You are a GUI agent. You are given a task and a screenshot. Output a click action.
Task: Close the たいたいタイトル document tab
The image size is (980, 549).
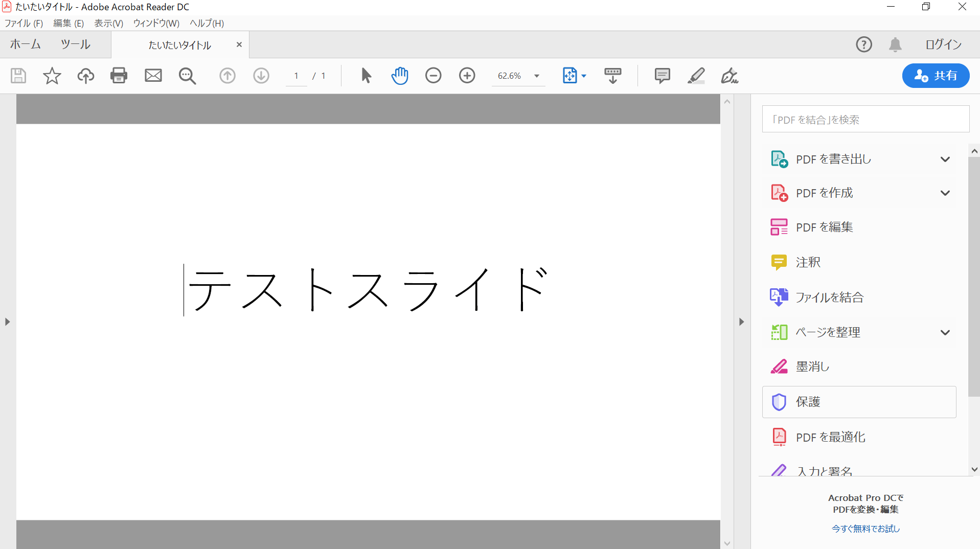(x=239, y=44)
